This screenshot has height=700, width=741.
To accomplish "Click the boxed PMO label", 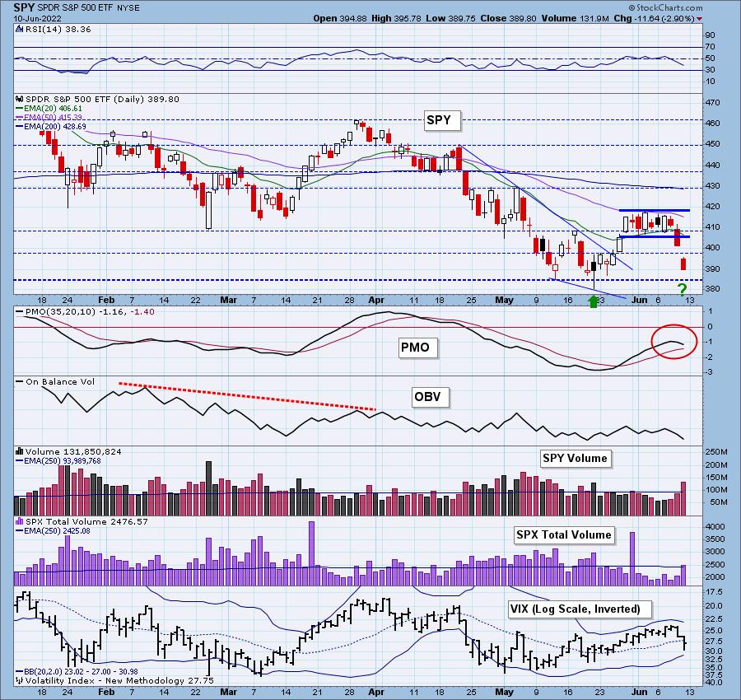I will (x=417, y=348).
